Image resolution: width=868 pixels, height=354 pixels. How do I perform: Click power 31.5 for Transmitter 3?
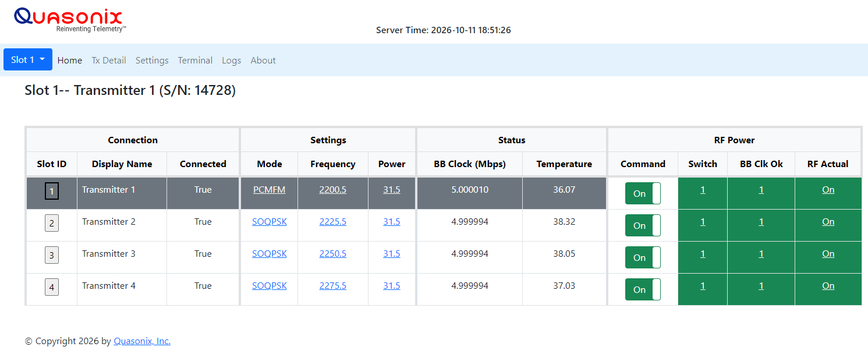(x=392, y=254)
